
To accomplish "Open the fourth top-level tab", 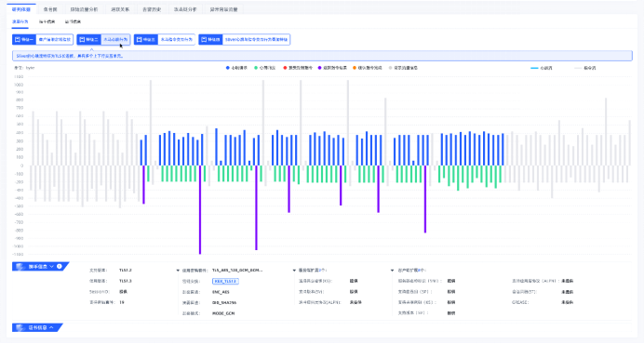I will click(x=120, y=9).
